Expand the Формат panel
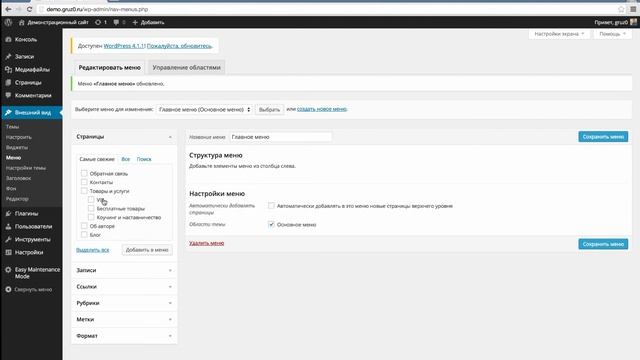The width and height of the screenshot is (640, 360). [124, 336]
